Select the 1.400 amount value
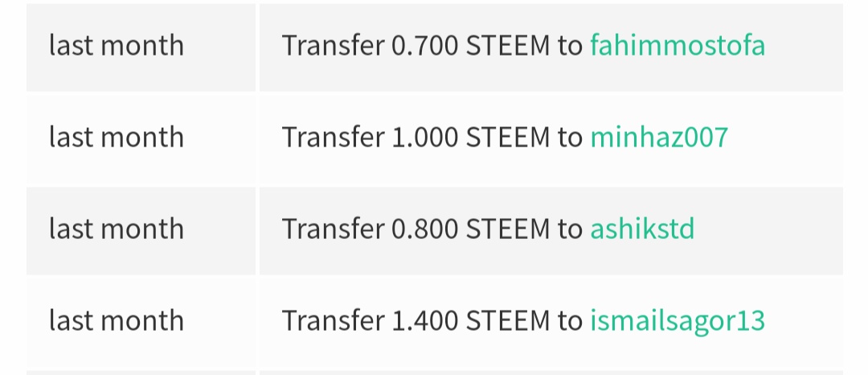Image resolution: width=868 pixels, height=375 pixels. pos(425,321)
